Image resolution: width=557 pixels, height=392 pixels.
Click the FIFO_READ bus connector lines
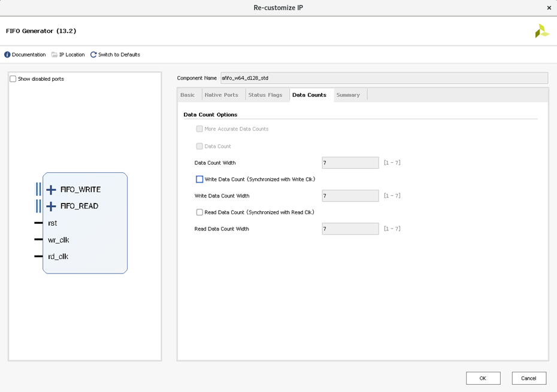[38, 206]
